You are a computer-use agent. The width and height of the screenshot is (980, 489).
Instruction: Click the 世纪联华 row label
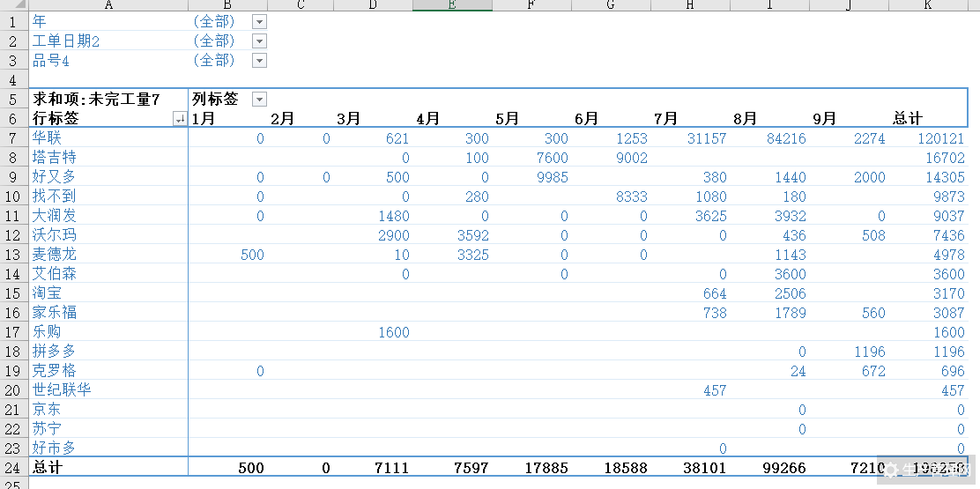point(62,389)
